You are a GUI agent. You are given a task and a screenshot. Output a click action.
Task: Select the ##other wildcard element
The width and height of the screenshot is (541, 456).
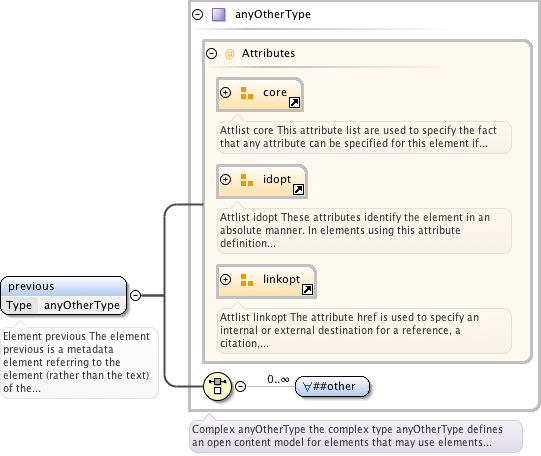click(333, 386)
